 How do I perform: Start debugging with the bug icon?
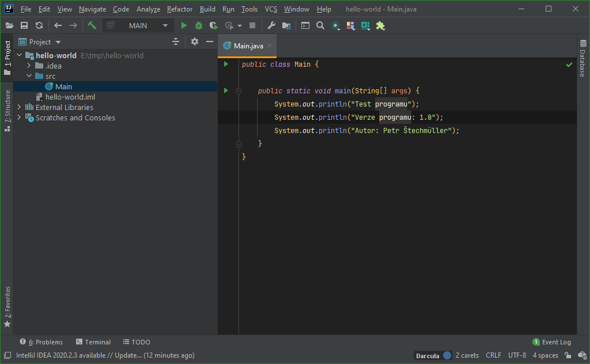[x=199, y=25]
